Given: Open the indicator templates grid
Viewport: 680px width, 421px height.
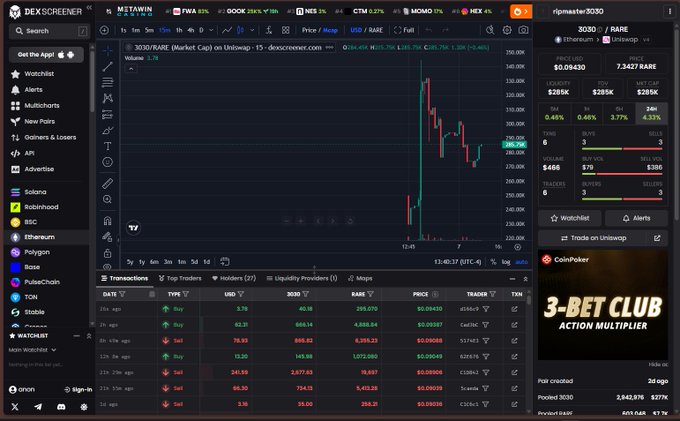Looking at the screenshot, I should [x=285, y=30].
